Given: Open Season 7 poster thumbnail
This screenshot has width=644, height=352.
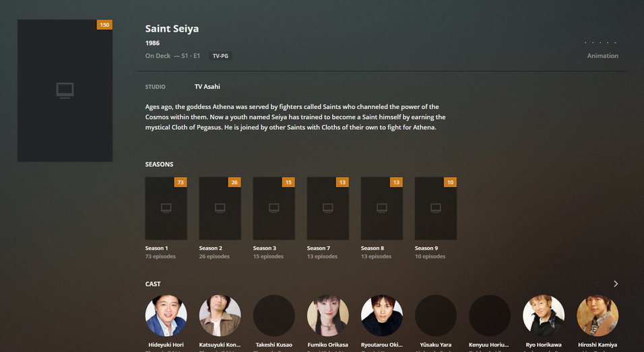Looking at the screenshot, I should (x=328, y=208).
